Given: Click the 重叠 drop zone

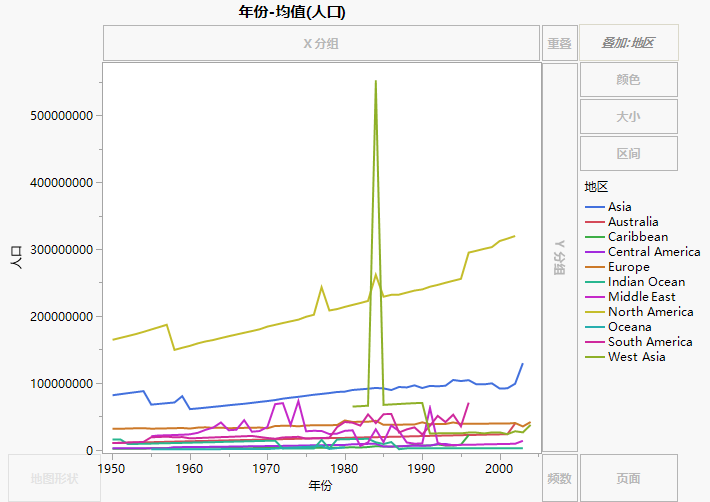Looking at the screenshot, I should pos(560,43).
